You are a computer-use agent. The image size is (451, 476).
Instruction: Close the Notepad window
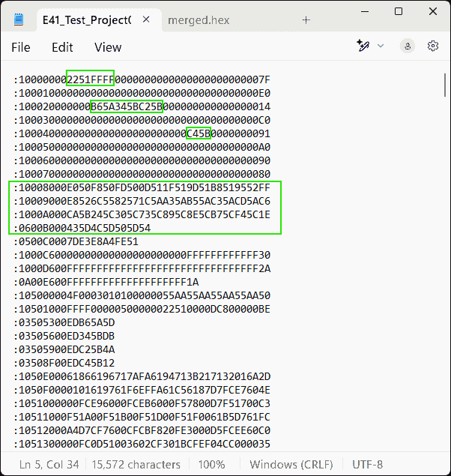click(x=432, y=12)
